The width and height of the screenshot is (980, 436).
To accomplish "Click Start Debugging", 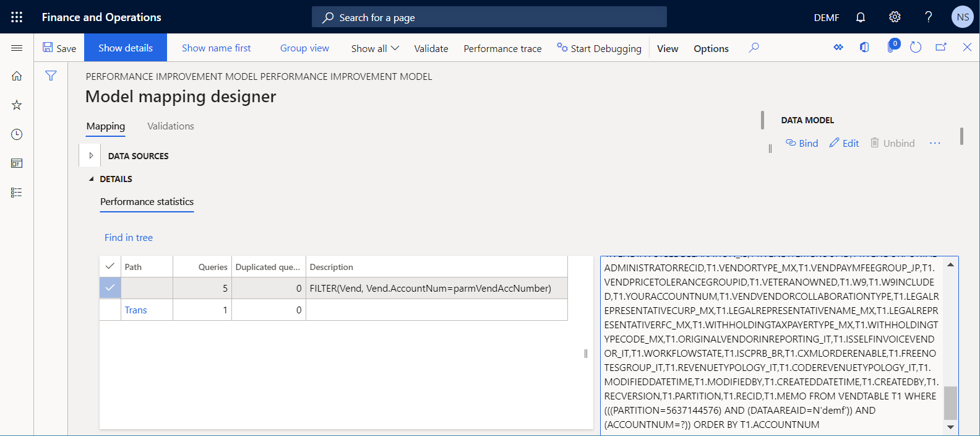I will [x=599, y=48].
